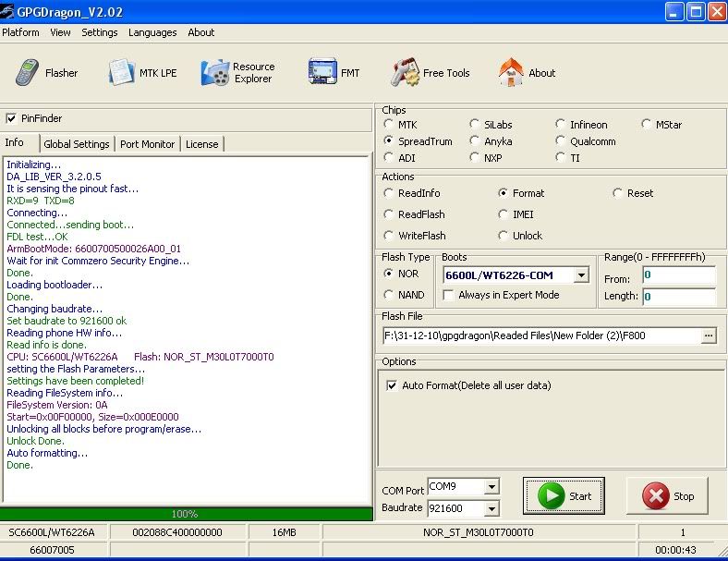Click log line 'RXD=9 TXD=8'
This screenshot has height=561, width=728.
coord(41,201)
